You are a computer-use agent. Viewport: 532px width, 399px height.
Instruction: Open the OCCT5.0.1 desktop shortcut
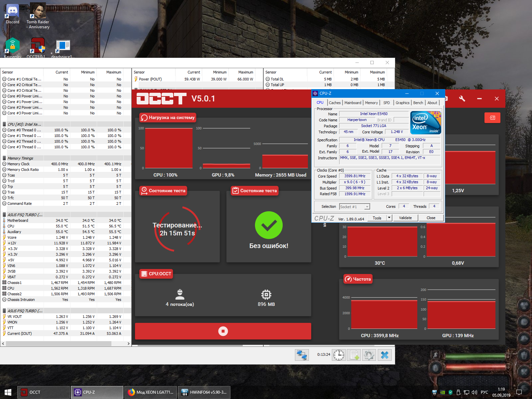click(x=38, y=48)
